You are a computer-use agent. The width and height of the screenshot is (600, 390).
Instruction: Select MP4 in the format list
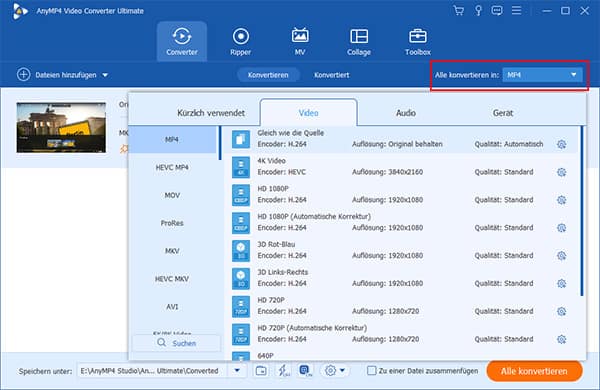tap(172, 139)
